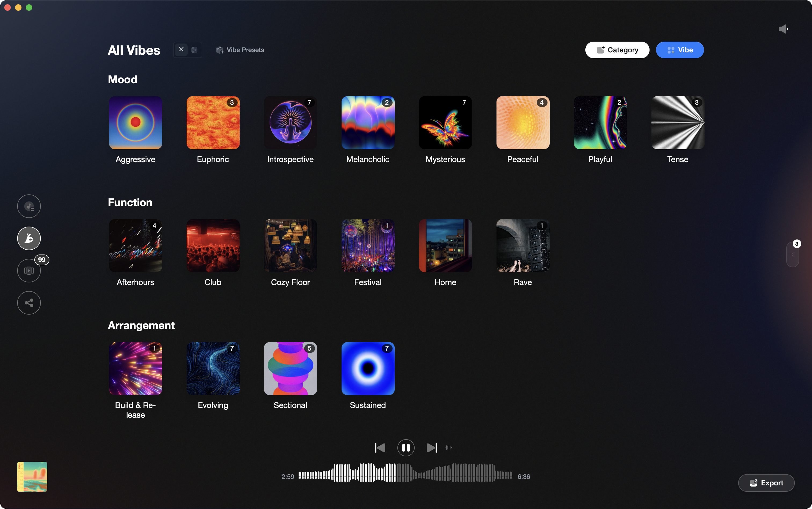Pause the currently playing track
The height and width of the screenshot is (509, 812).
pos(406,448)
